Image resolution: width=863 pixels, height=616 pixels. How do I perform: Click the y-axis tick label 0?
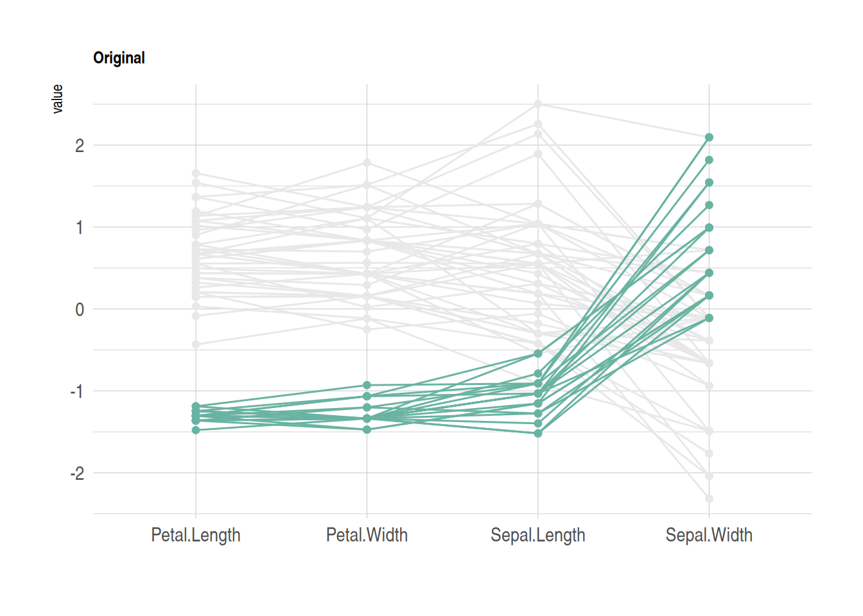coord(80,310)
